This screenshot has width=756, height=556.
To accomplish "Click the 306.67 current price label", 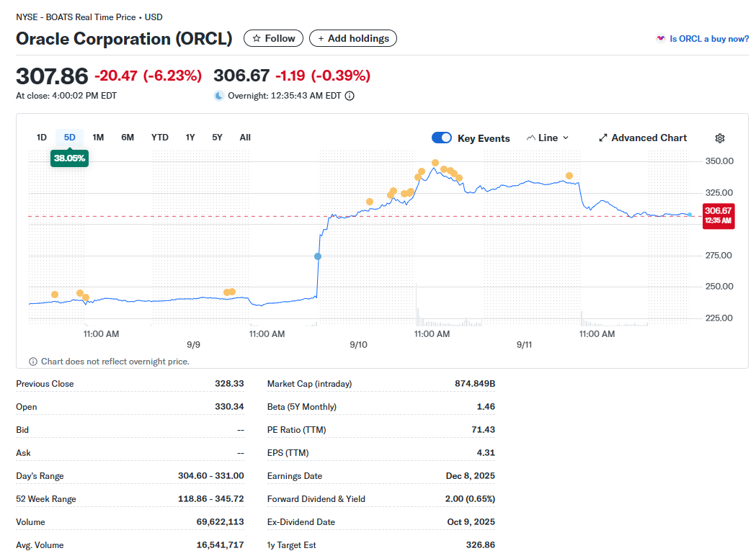I will (x=719, y=215).
